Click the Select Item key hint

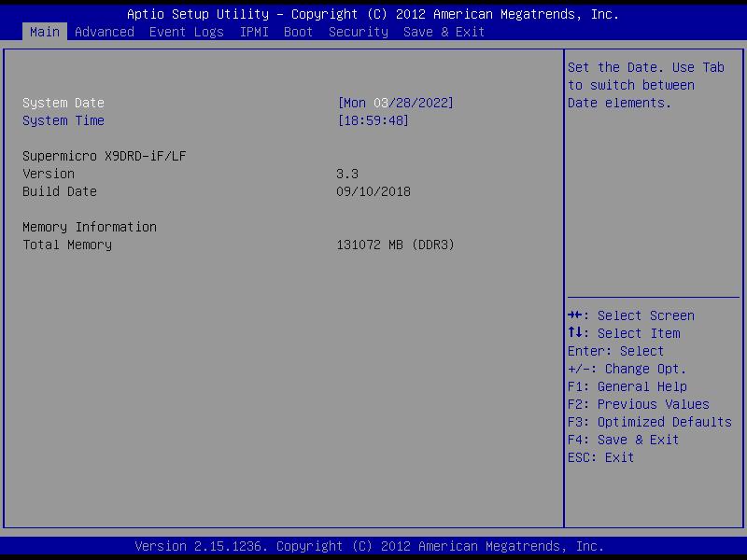624,333
